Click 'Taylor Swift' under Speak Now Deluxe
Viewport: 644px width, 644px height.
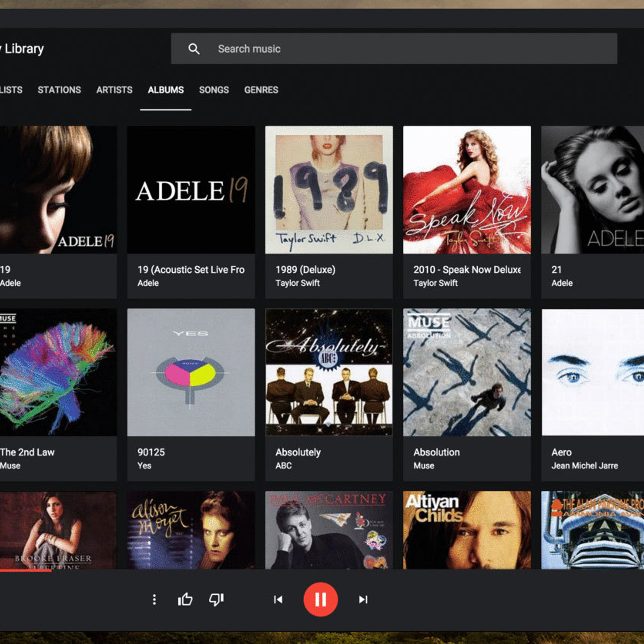click(436, 283)
